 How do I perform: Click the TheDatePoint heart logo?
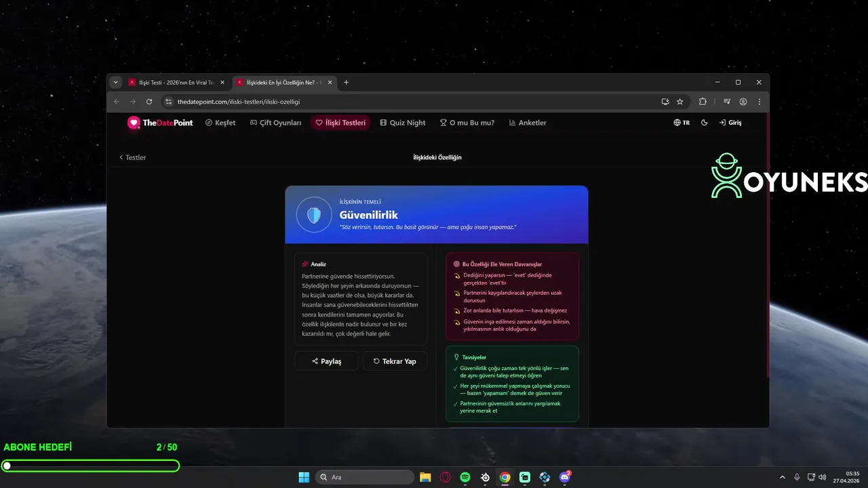click(x=134, y=123)
